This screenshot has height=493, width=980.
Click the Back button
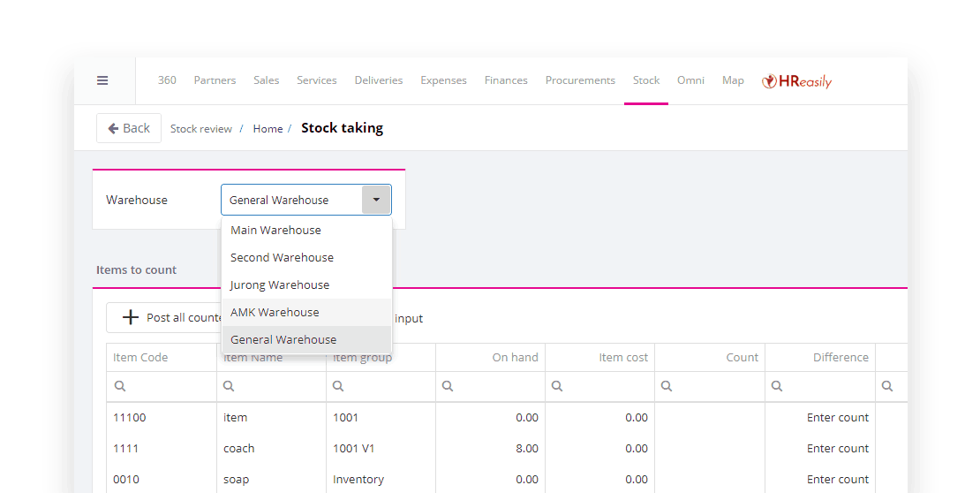tap(129, 128)
